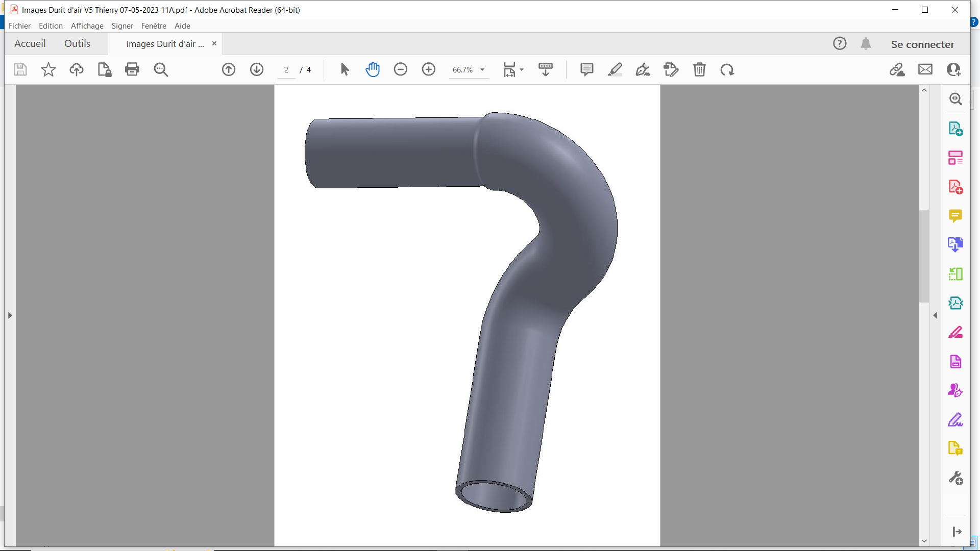
Task: Toggle read mode keyboard-style icon
Action: 545,69
